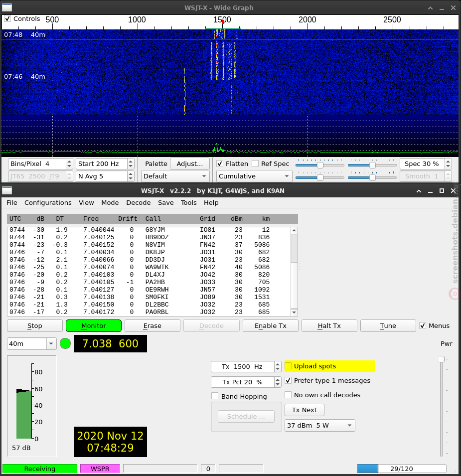Screen dimensions: 461x476
Task: Click the WSJT-X main window menu icon
Action: 7,190
